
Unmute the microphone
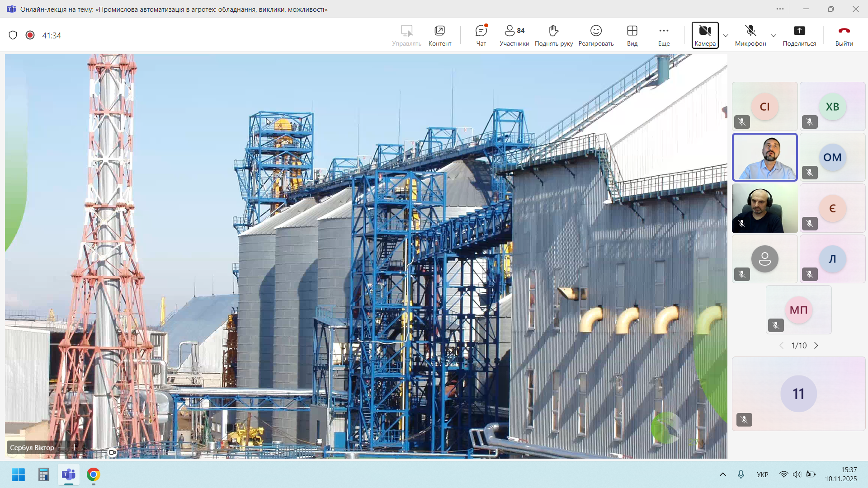point(750,35)
